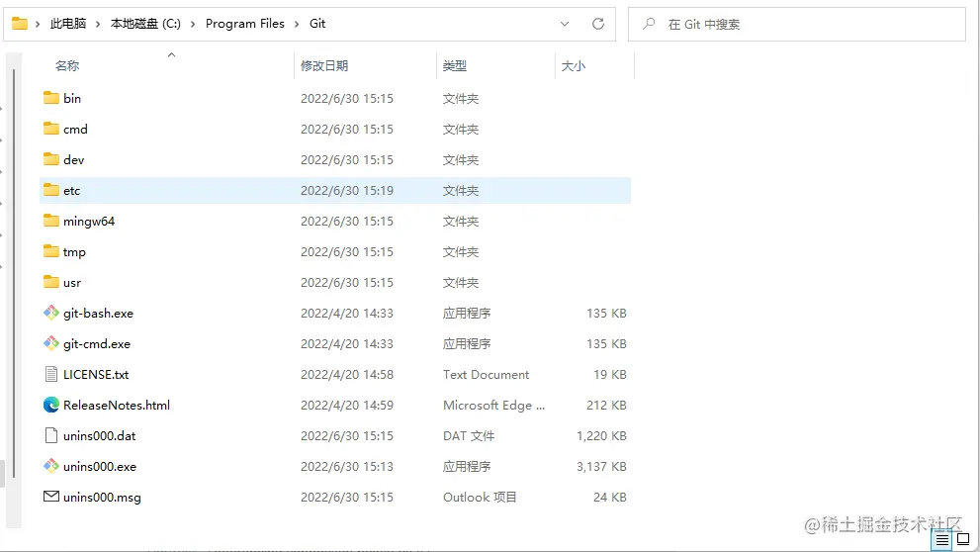
Task: Click the Edge icon of ReleaseNotes.html
Action: click(51, 405)
